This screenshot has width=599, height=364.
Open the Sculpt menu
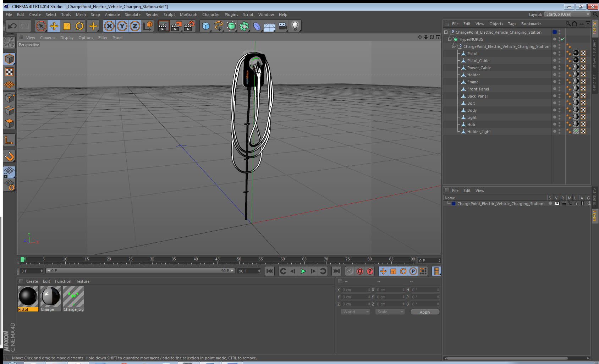tap(169, 15)
